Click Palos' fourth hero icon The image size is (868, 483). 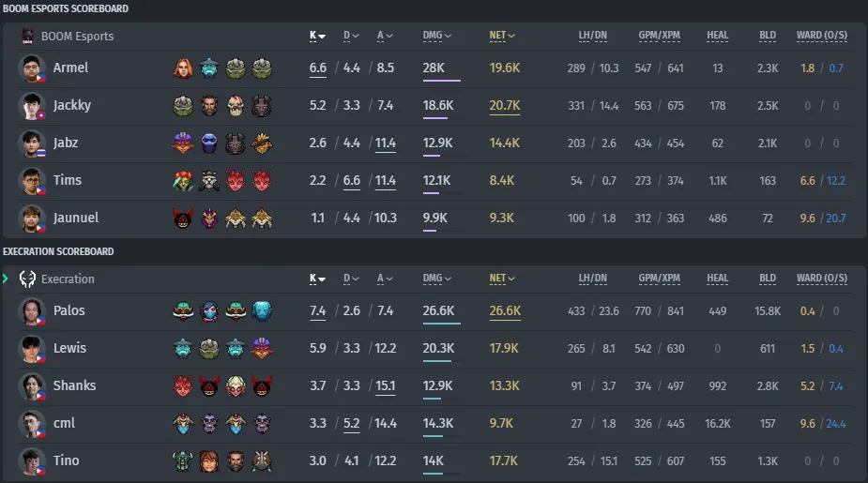point(262,311)
